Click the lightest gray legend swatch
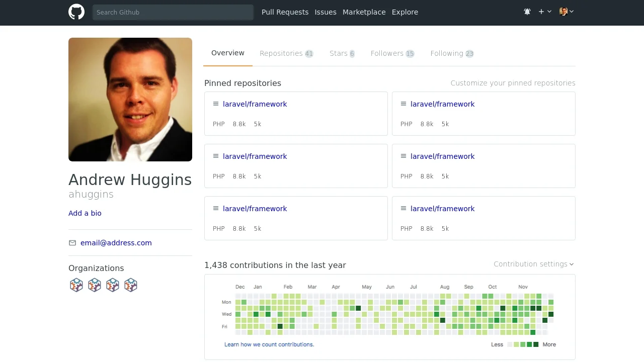Screen dimensions: 644x362 510,344
